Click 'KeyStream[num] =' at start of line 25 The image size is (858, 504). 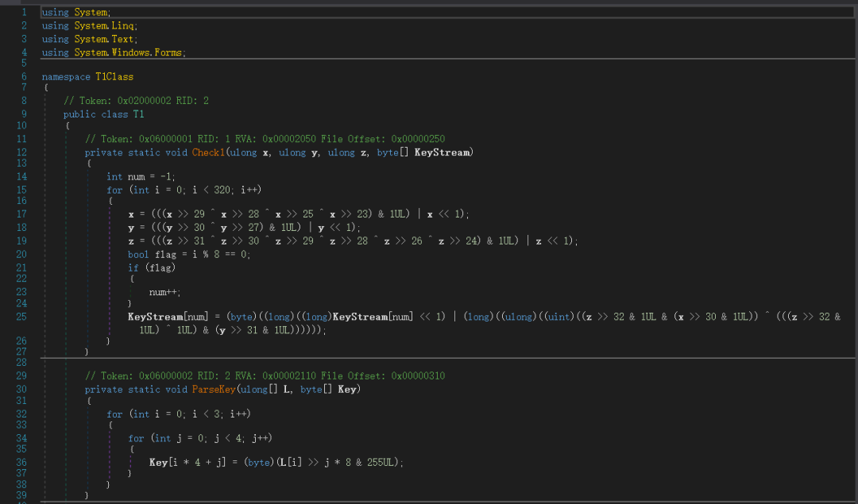coord(174,317)
